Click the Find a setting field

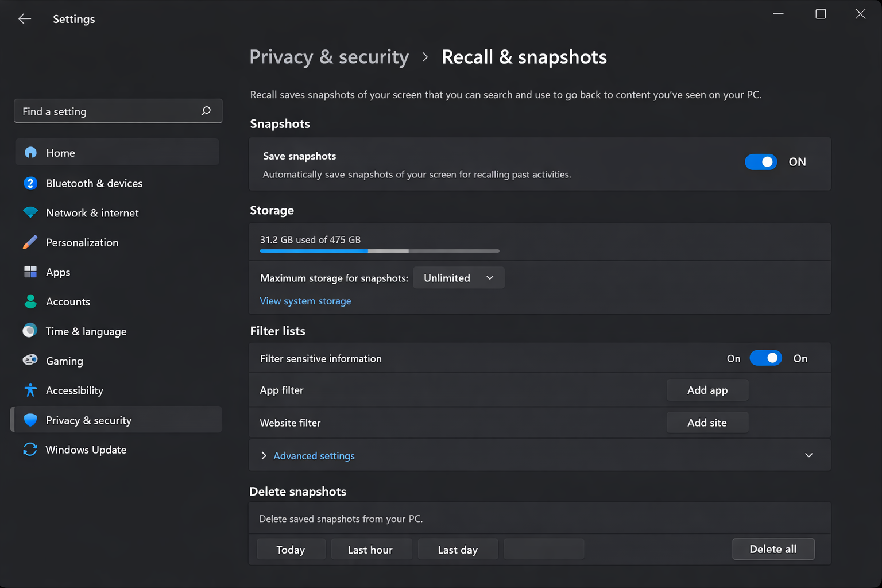(118, 111)
